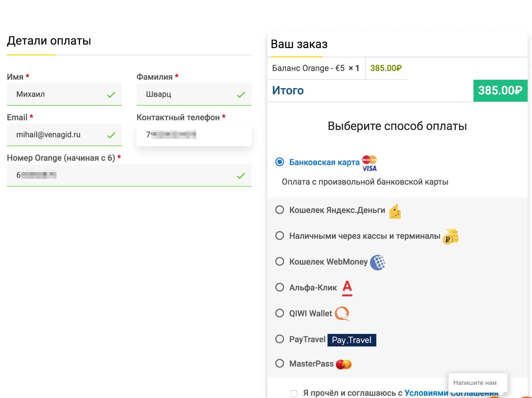Screen dimensions: 532x398
Task: Focus the Фамилия input field with Шварц
Action: coord(194,94)
